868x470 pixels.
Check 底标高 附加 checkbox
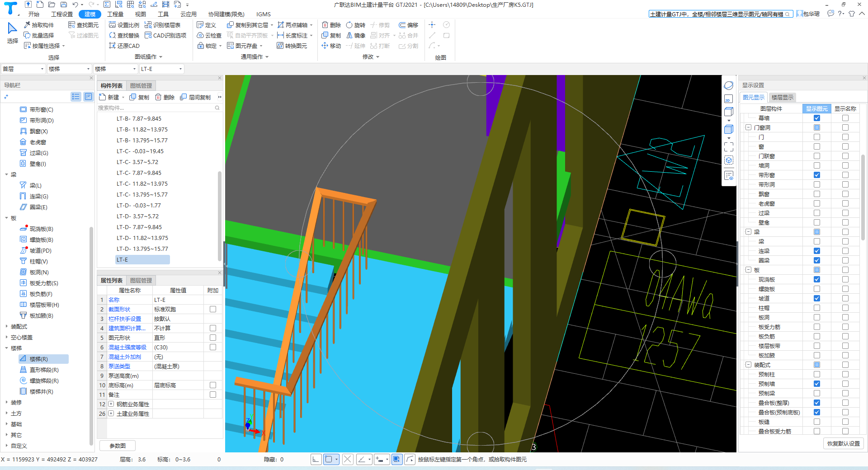pos(213,385)
